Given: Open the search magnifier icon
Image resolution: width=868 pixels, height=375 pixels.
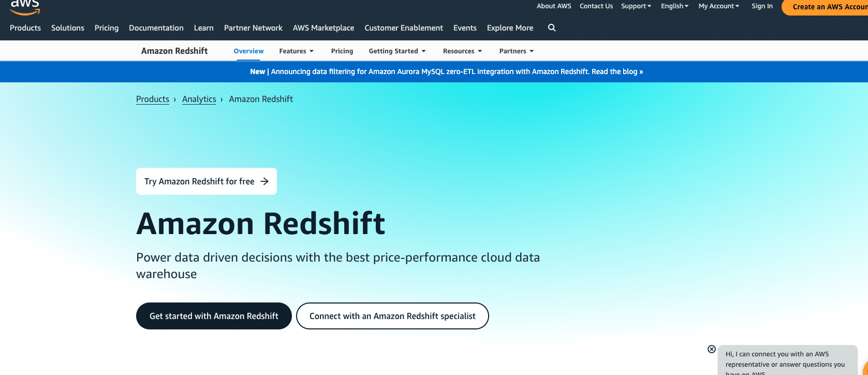Looking at the screenshot, I should point(552,28).
